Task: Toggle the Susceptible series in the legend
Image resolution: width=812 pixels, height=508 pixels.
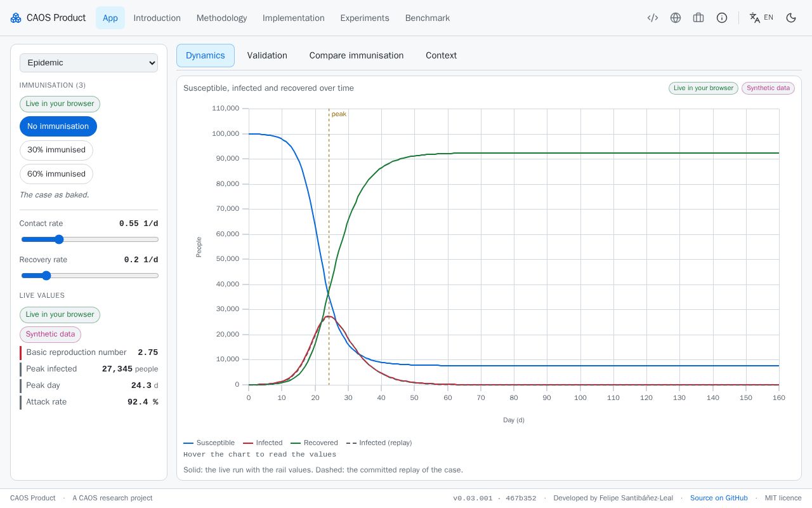Action: tap(209, 443)
